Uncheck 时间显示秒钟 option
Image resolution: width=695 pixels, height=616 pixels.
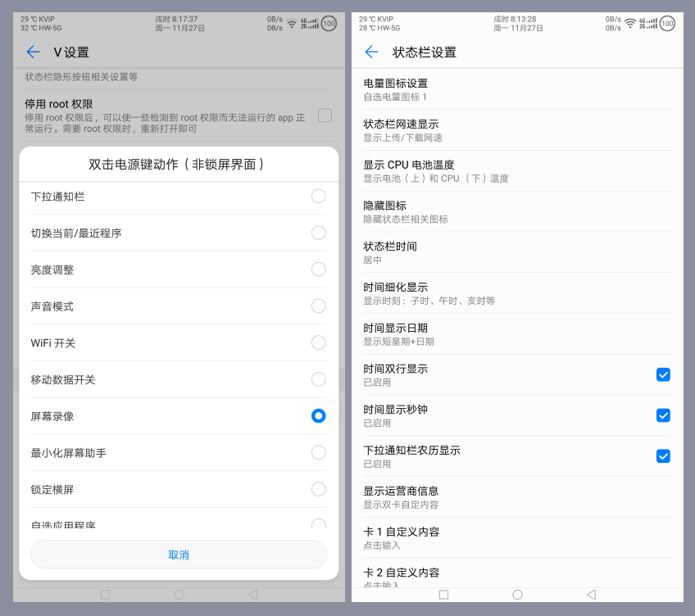pyautogui.click(x=663, y=415)
